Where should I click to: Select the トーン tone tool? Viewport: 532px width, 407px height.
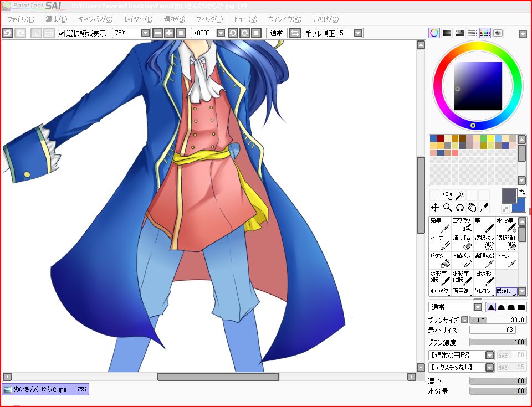pyautogui.click(x=506, y=260)
